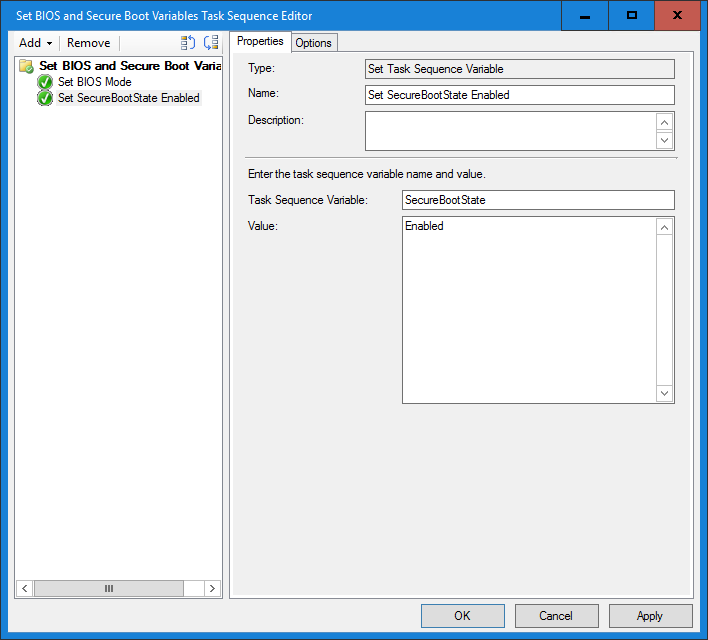
Task: Click into the Description text box
Action: point(510,130)
